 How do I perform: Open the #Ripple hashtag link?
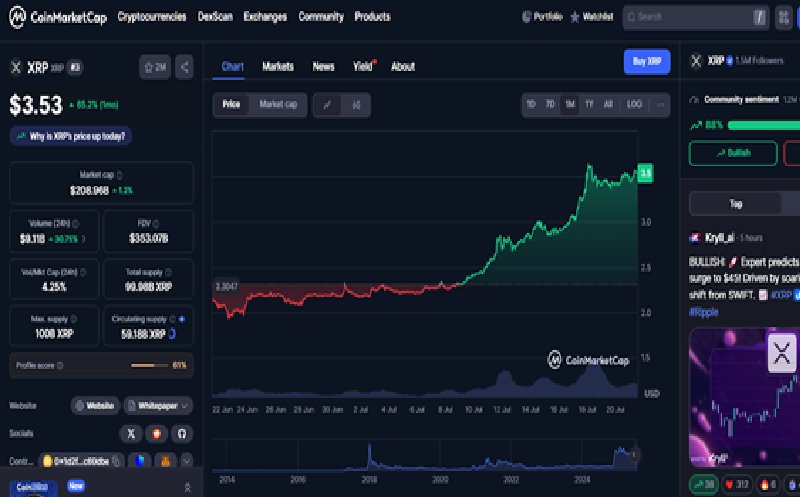point(703,312)
